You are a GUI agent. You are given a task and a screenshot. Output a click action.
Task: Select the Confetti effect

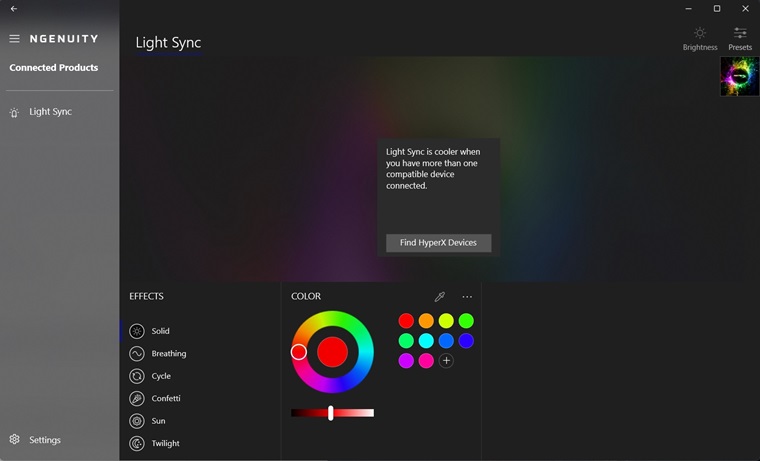pos(166,398)
